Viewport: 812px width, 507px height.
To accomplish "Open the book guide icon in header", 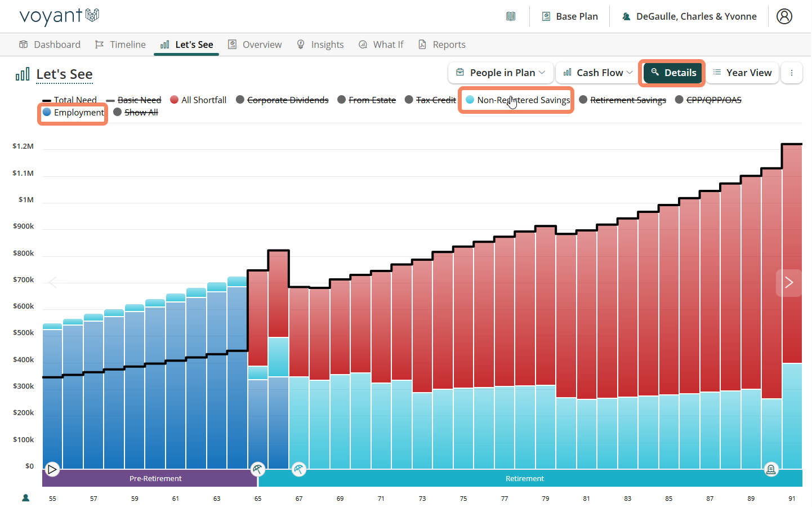I will [x=511, y=16].
